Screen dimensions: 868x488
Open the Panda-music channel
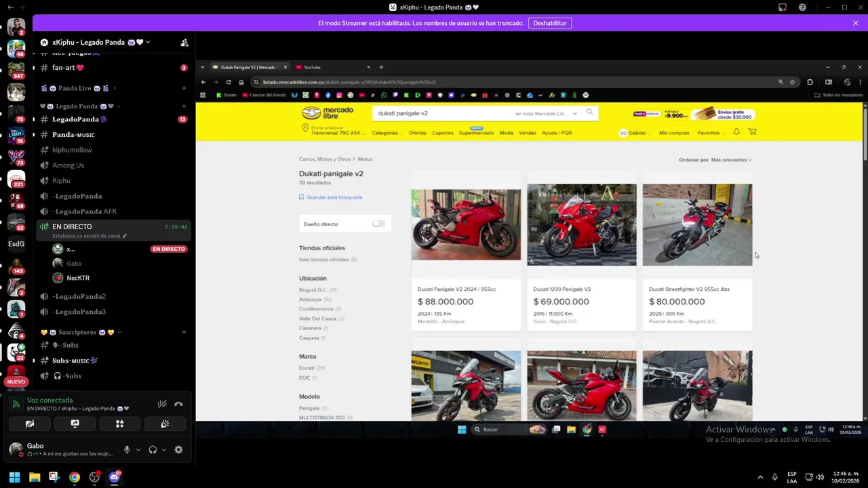coord(113,135)
